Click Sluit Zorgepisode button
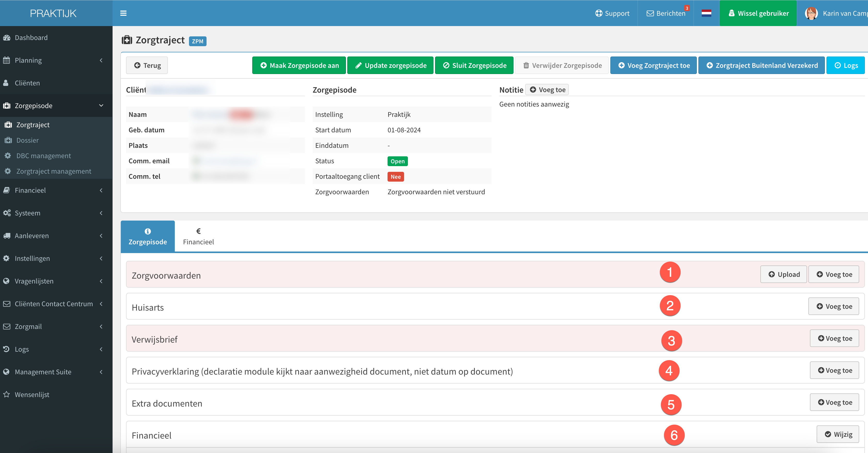 (474, 65)
